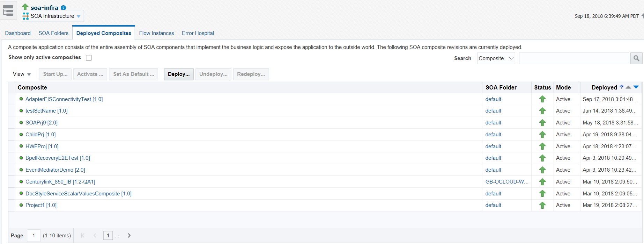Go to next page arrow
The width and height of the screenshot is (644, 244).
point(129,236)
